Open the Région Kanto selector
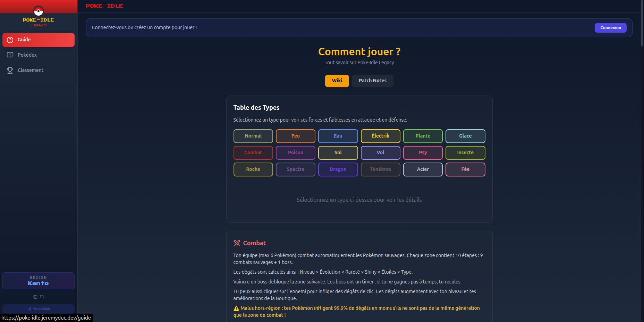The image size is (644, 322). 39,281
